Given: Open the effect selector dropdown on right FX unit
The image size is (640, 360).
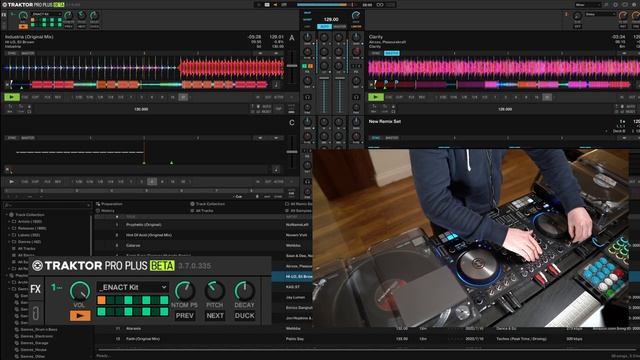Looking at the screenshot, I should pos(600,14).
